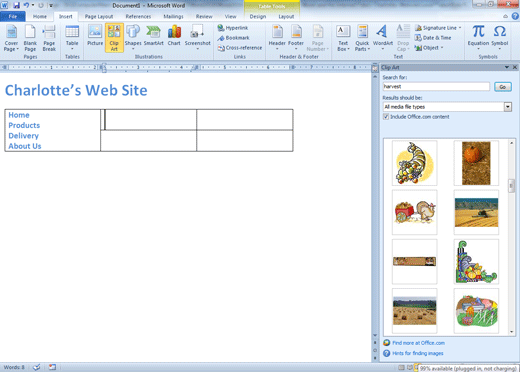
Task: Select the Picture insert icon
Action: (95, 36)
